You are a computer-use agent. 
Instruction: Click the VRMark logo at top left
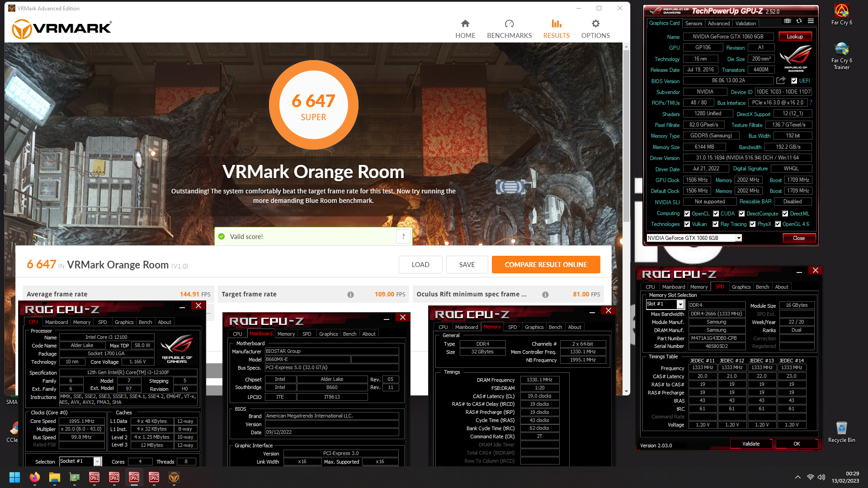(62, 29)
